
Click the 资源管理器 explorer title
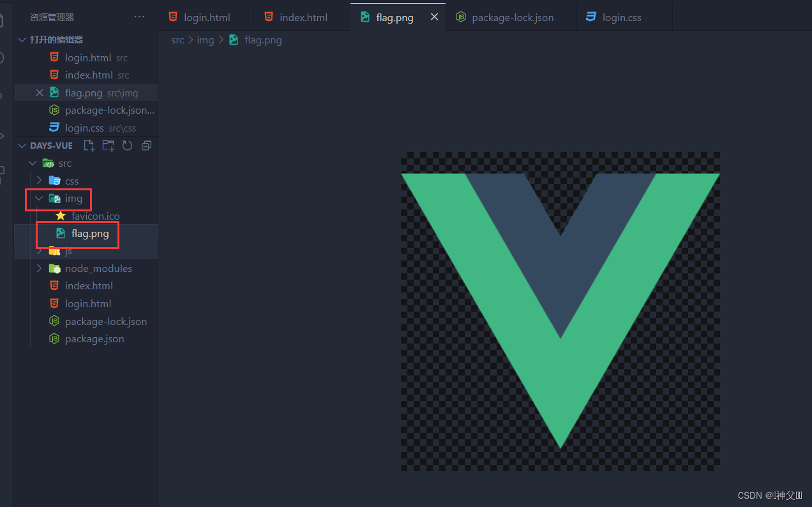pos(52,17)
